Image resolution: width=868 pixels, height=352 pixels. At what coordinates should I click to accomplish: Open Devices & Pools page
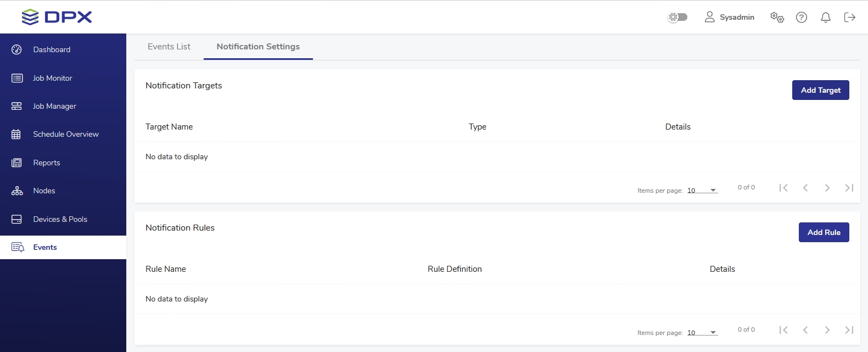tap(60, 219)
